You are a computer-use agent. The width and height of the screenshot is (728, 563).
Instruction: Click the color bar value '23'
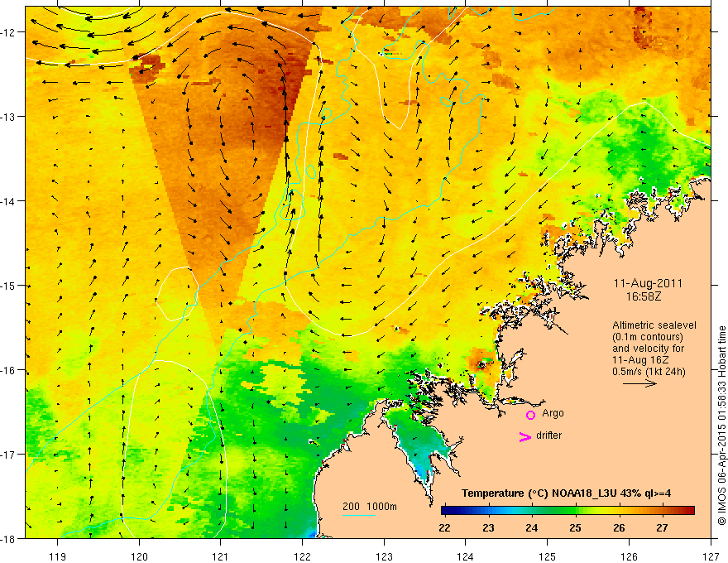tap(488, 528)
